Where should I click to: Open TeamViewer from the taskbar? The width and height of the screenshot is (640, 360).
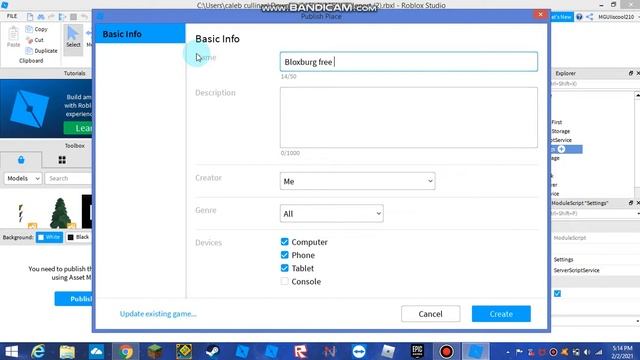(x=359, y=351)
